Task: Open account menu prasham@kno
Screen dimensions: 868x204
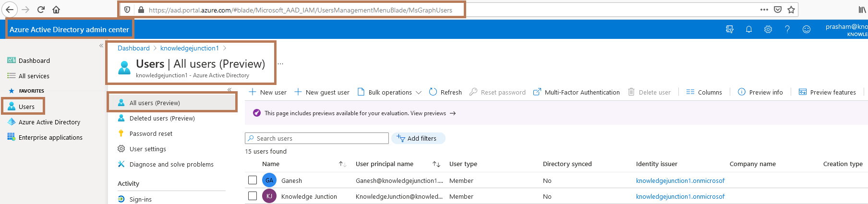Action: 846,30
